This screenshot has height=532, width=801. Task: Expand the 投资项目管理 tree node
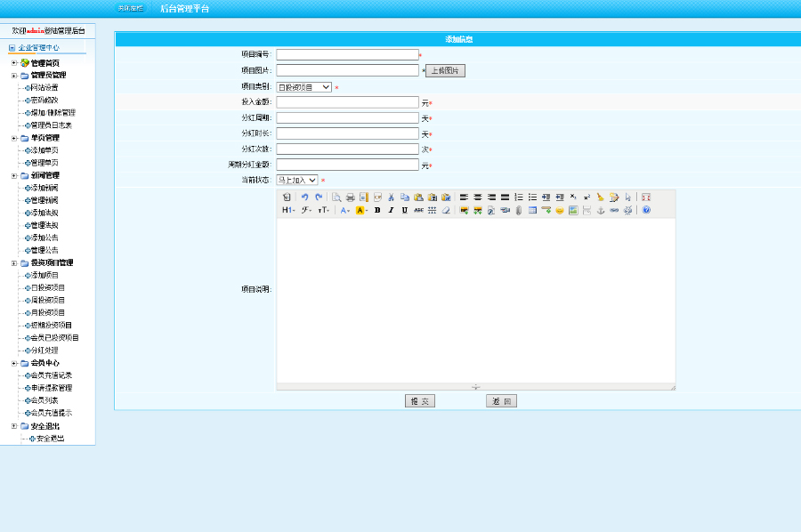[13, 263]
